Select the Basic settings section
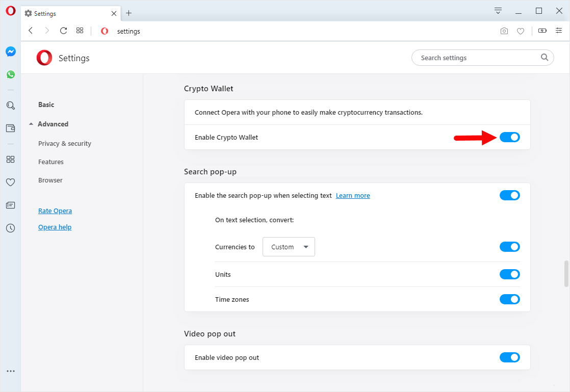Viewport: 570px width, 392px height. 46,104
